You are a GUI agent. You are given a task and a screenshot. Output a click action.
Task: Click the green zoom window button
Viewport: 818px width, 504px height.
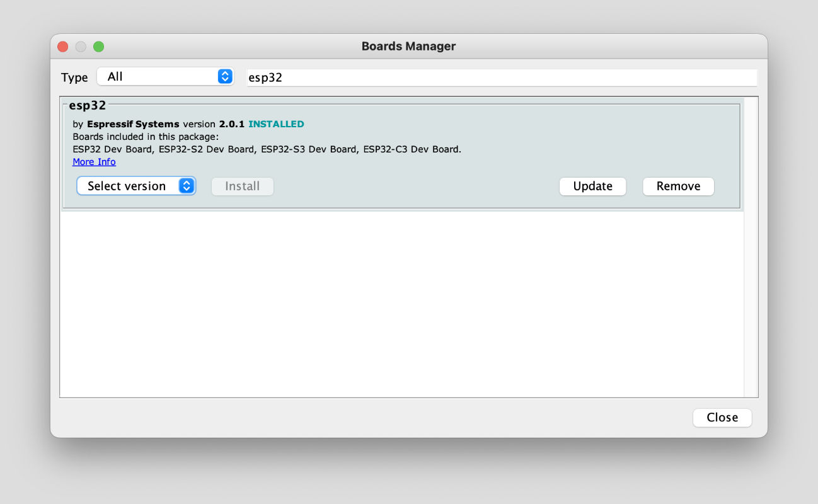[98, 47]
